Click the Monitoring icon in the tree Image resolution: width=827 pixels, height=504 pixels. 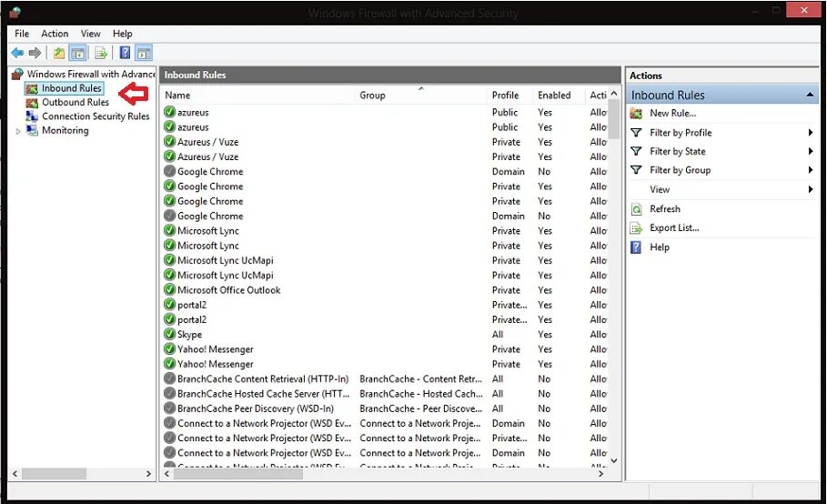(32, 130)
